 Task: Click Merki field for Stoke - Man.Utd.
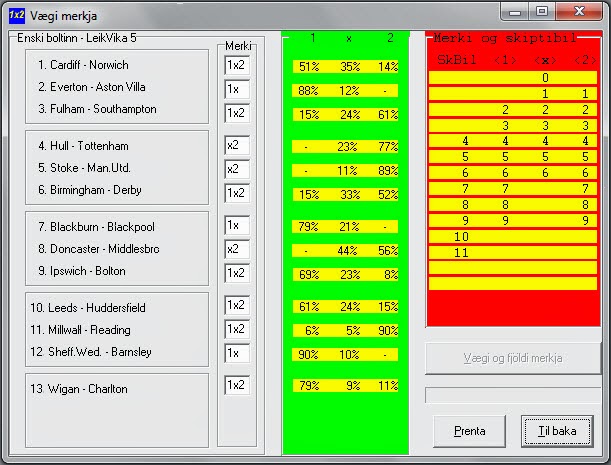(237, 169)
